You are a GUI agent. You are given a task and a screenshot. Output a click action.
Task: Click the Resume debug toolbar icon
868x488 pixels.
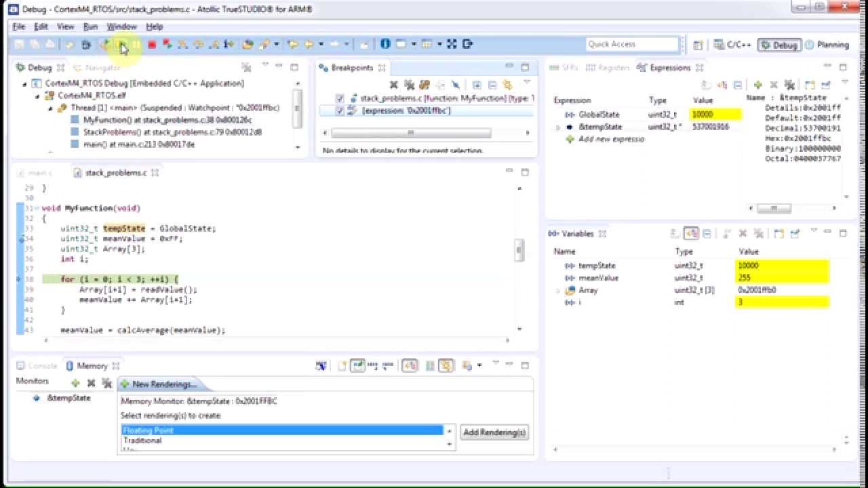pyautogui.click(x=123, y=44)
